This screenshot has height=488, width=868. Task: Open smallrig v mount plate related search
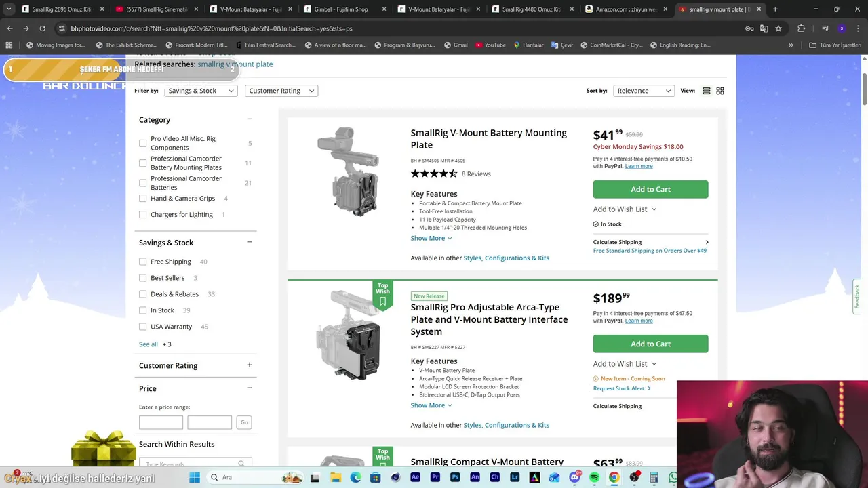tap(235, 64)
